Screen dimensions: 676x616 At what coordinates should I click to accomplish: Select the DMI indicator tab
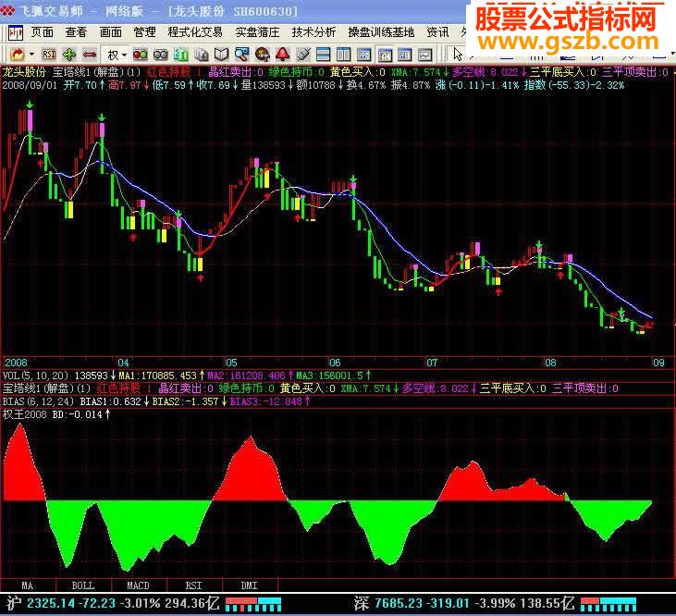[249, 585]
